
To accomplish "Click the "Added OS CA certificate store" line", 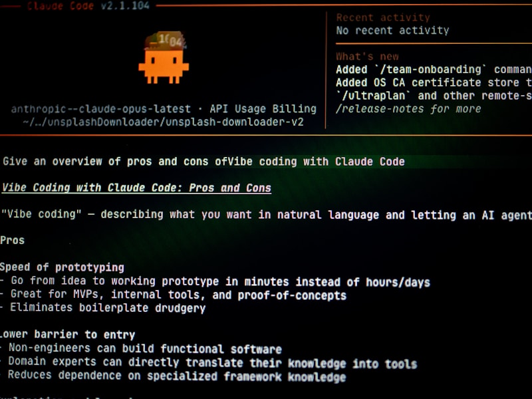I will point(434,82).
